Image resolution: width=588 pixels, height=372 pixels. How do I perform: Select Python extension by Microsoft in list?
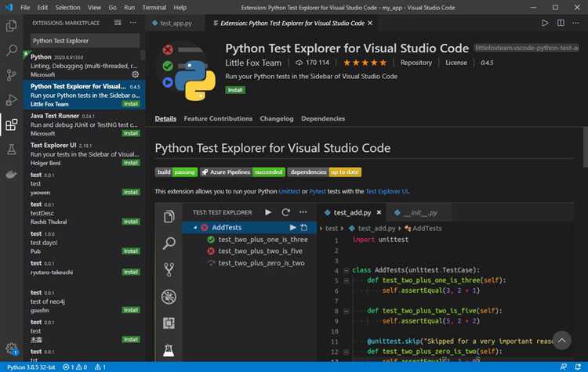(x=84, y=66)
